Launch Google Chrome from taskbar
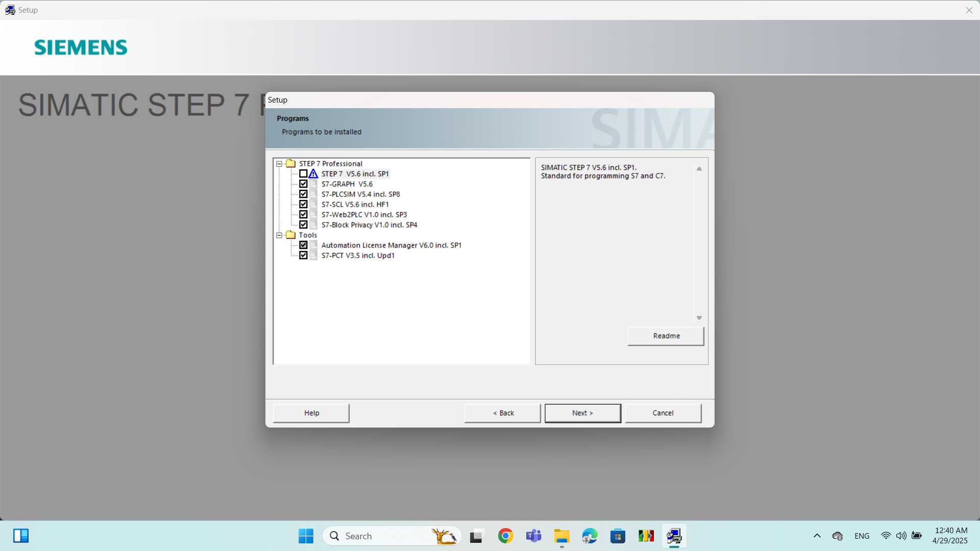Image resolution: width=980 pixels, height=551 pixels. [505, 536]
